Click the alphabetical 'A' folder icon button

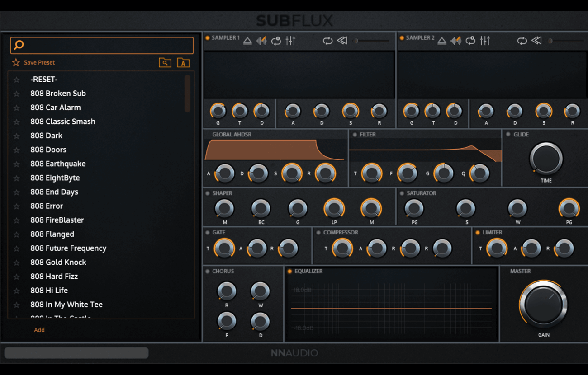pos(183,63)
